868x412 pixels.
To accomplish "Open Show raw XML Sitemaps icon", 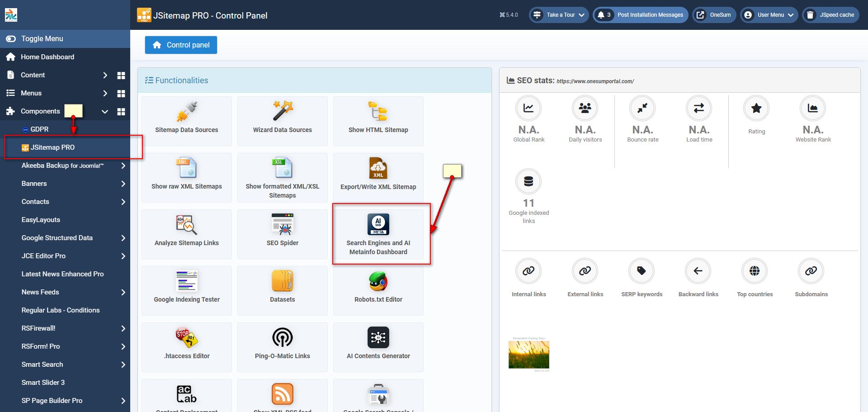I will click(187, 168).
